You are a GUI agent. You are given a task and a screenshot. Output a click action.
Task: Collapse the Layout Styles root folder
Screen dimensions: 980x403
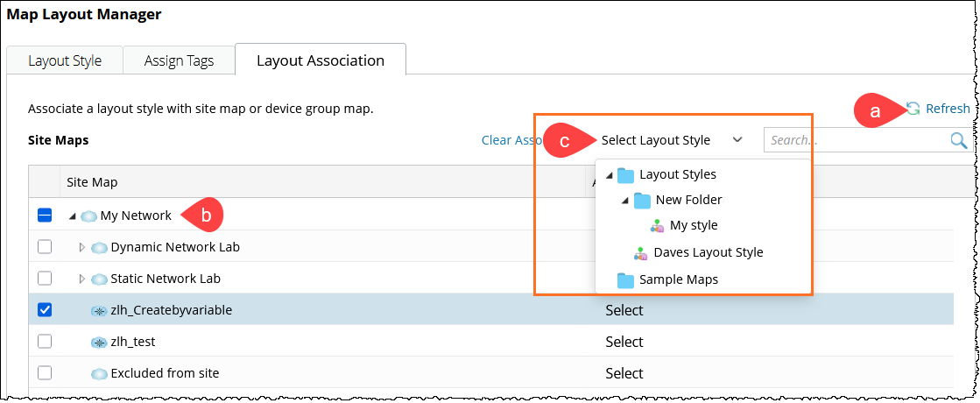(x=609, y=175)
